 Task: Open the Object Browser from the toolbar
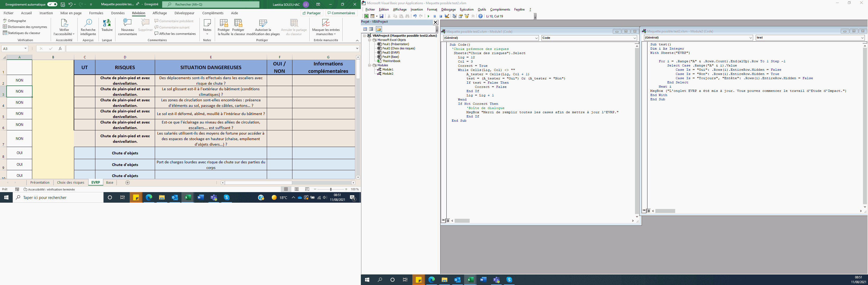(x=467, y=16)
